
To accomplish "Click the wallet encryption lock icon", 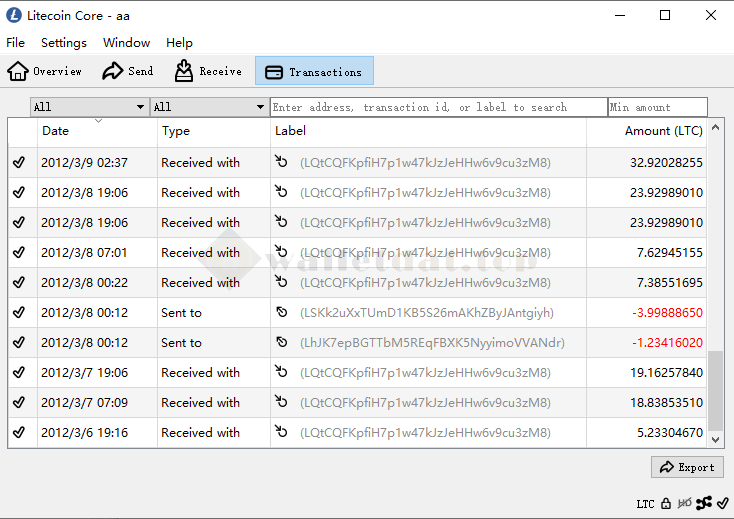I will pyautogui.click(x=665, y=503).
